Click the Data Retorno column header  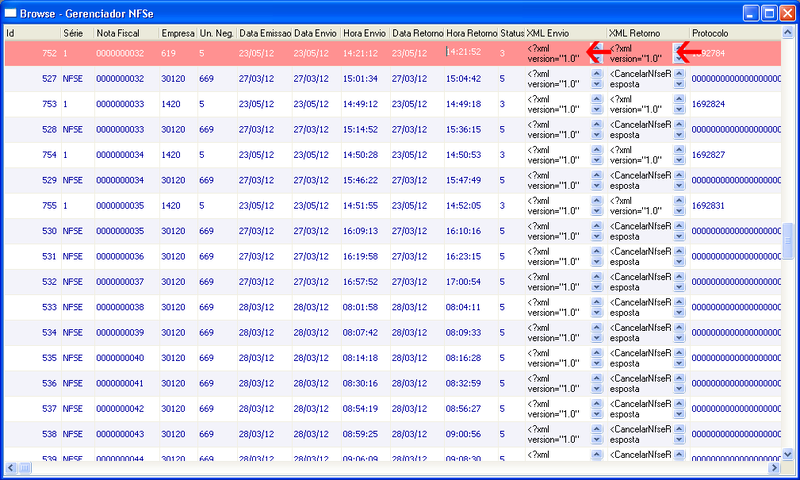(x=417, y=33)
